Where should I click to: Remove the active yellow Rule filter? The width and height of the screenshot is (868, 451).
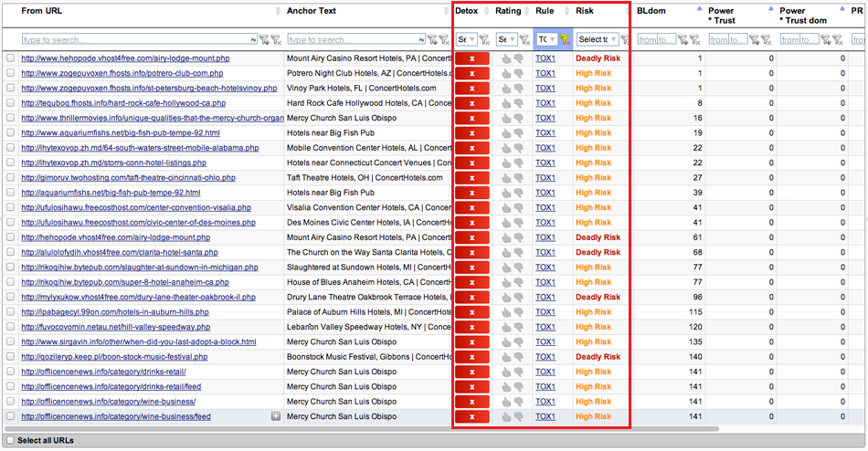coord(564,39)
